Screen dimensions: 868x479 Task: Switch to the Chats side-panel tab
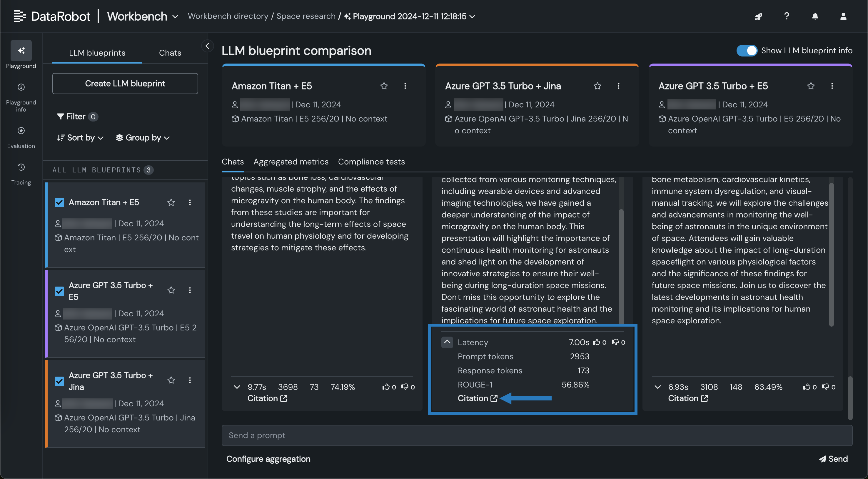pyautogui.click(x=170, y=53)
